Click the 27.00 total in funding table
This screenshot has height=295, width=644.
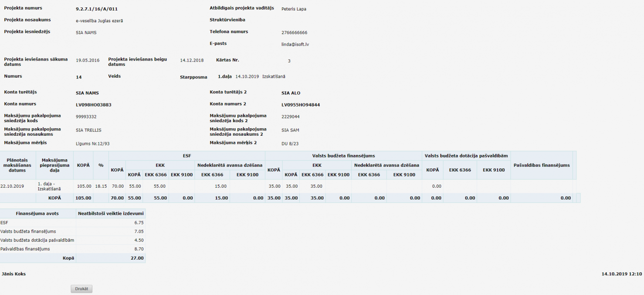tap(138, 258)
